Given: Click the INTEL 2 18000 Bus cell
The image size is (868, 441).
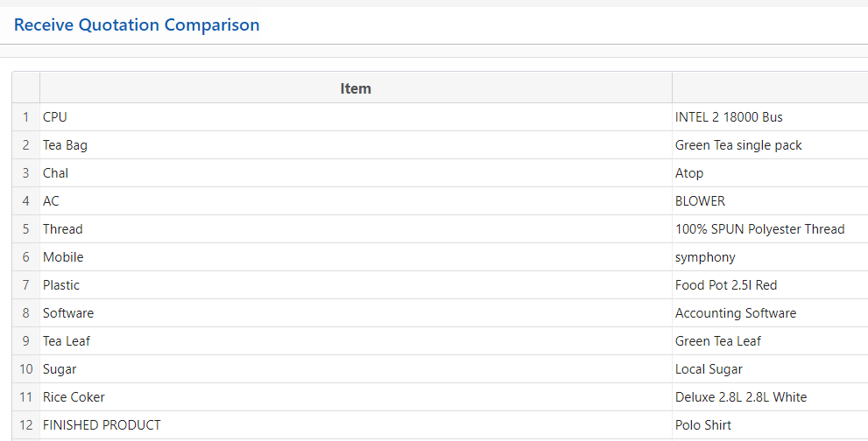Looking at the screenshot, I should (x=770, y=117).
